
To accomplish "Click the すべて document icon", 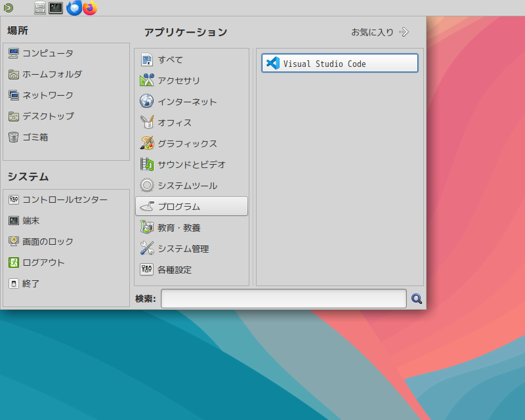I will coord(146,60).
